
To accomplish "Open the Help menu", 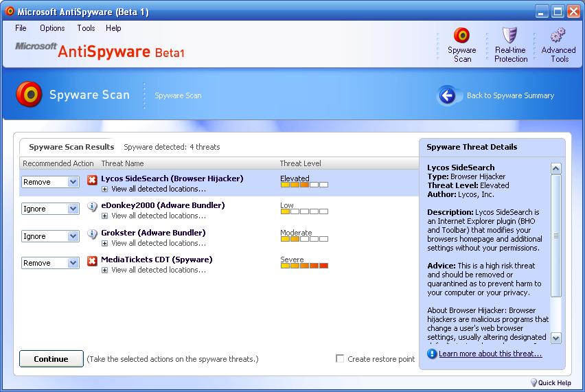I will (x=113, y=28).
